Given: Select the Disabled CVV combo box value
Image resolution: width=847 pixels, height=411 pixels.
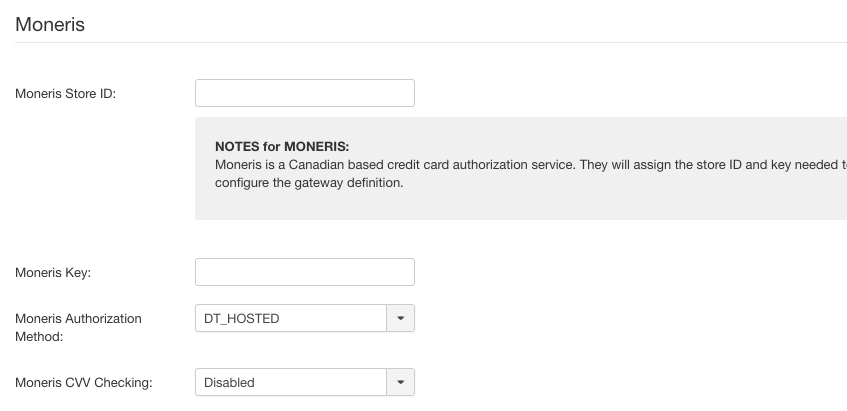Looking at the screenshot, I should coord(291,382).
